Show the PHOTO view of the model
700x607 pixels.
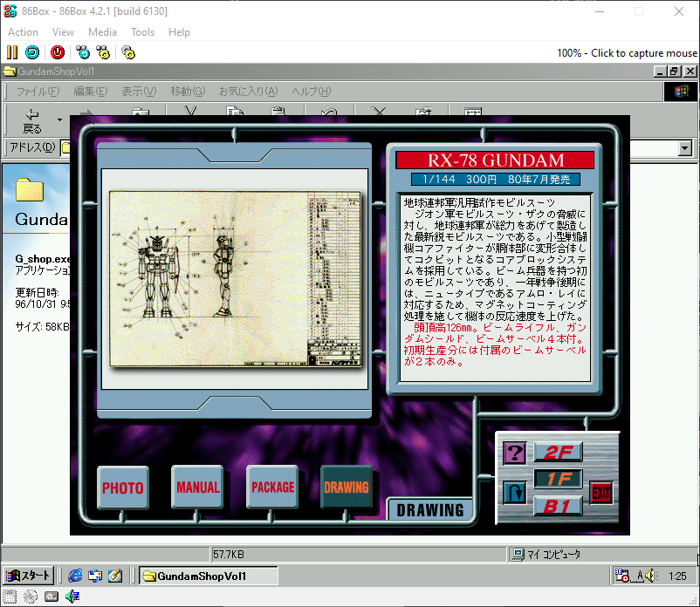tap(123, 488)
